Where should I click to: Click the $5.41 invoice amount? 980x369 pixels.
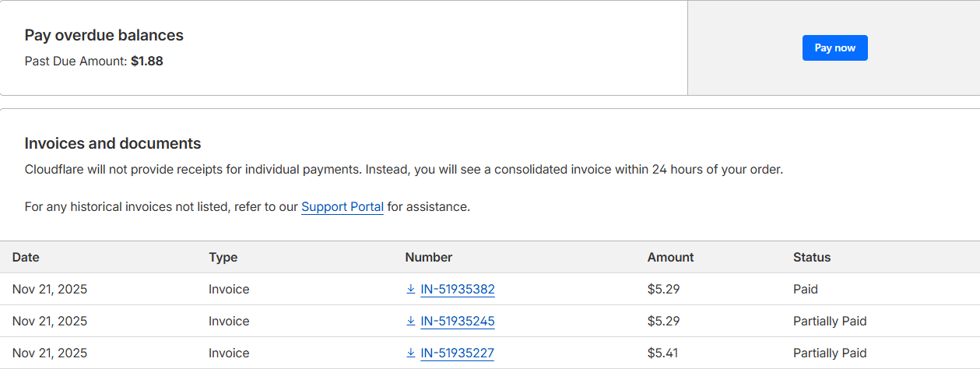pyautogui.click(x=662, y=353)
